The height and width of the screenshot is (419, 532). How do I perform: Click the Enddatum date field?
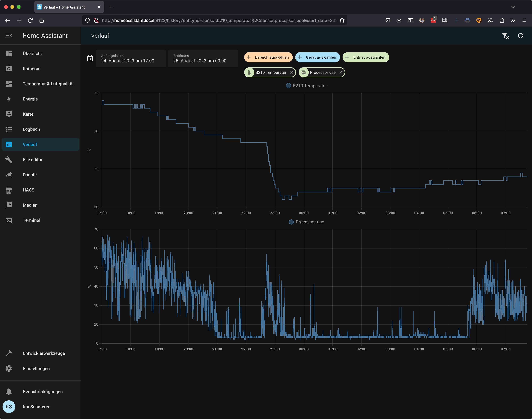point(203,58)
